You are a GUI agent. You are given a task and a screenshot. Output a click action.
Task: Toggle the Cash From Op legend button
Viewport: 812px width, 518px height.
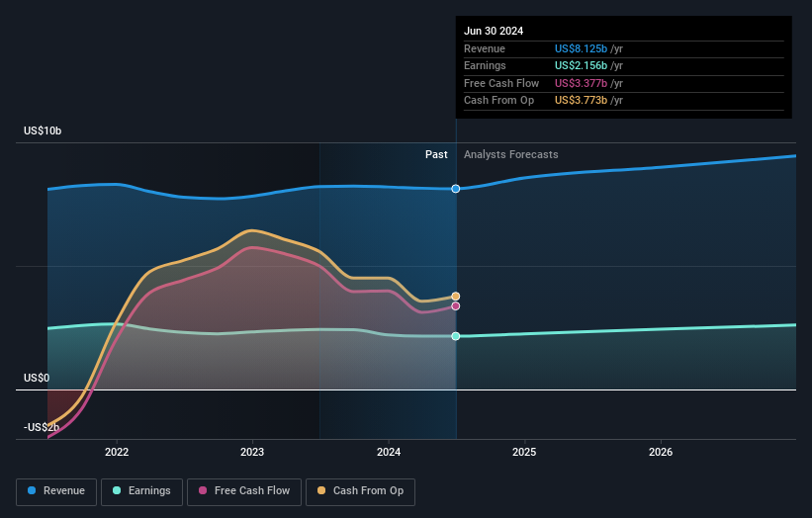pos(360,491)
